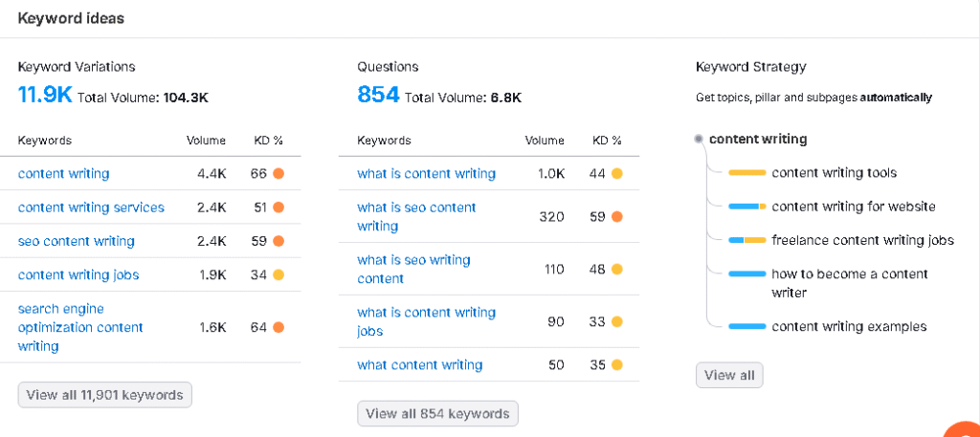The height and width of the screenshot is (437, 980).
Task: Click the Questions section heading
Action: 388,67
